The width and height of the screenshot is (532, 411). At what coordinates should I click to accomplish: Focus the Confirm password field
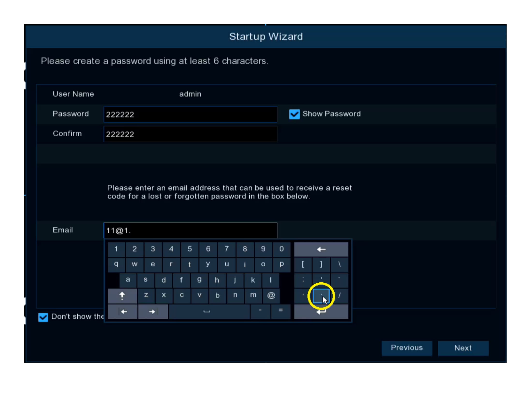click(x=190, y=134)
